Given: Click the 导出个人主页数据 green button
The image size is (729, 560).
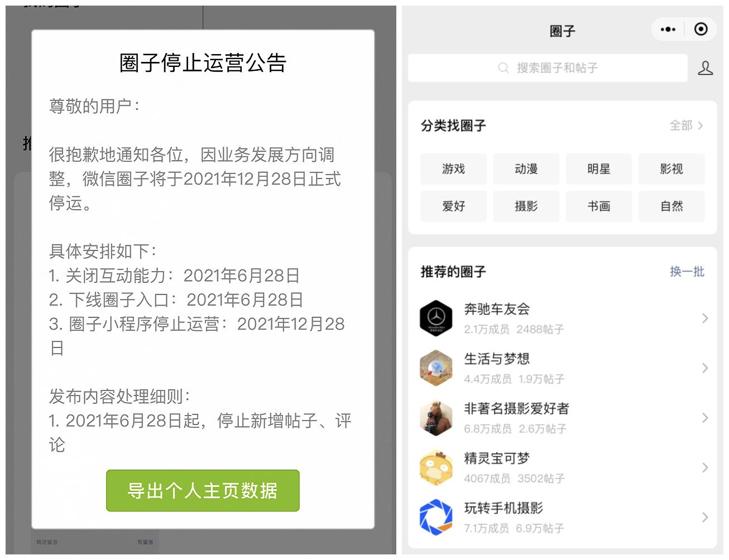Looking at the screenshot, I should [x=203, y=491].
